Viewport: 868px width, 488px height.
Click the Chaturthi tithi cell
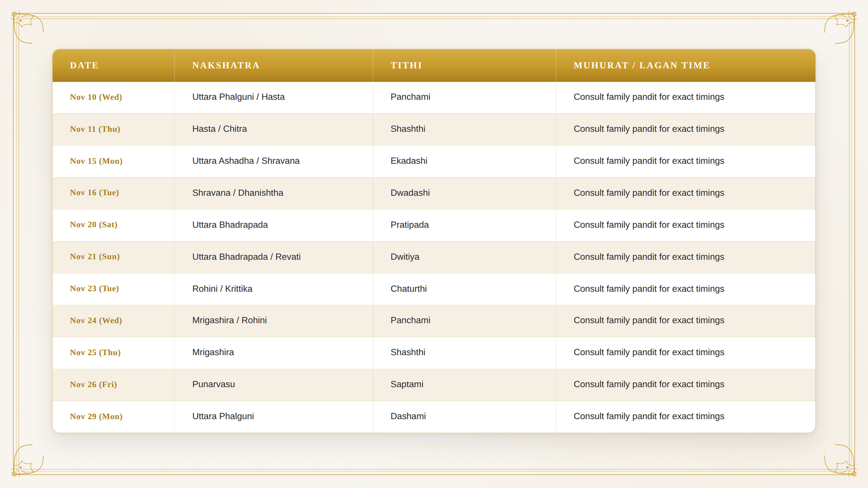point(409,289)
